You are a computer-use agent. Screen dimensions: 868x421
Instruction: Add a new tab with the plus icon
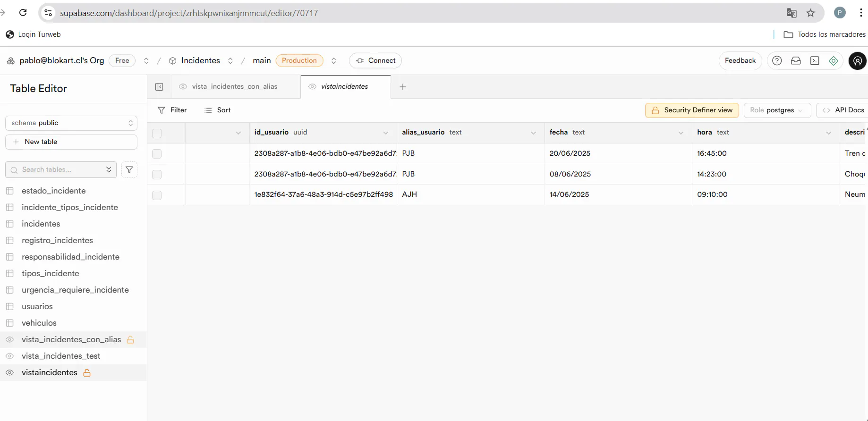(x=403, y=87)
